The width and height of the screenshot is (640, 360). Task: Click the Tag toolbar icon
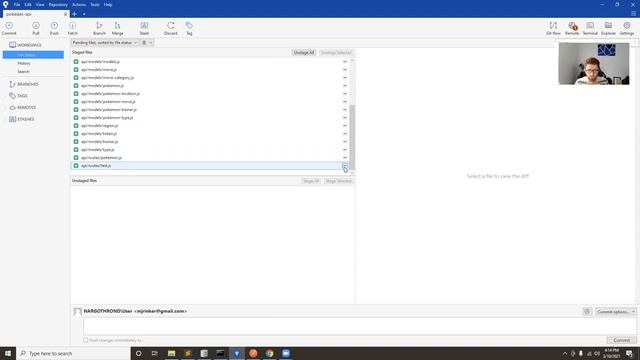(x=189, y=28)
